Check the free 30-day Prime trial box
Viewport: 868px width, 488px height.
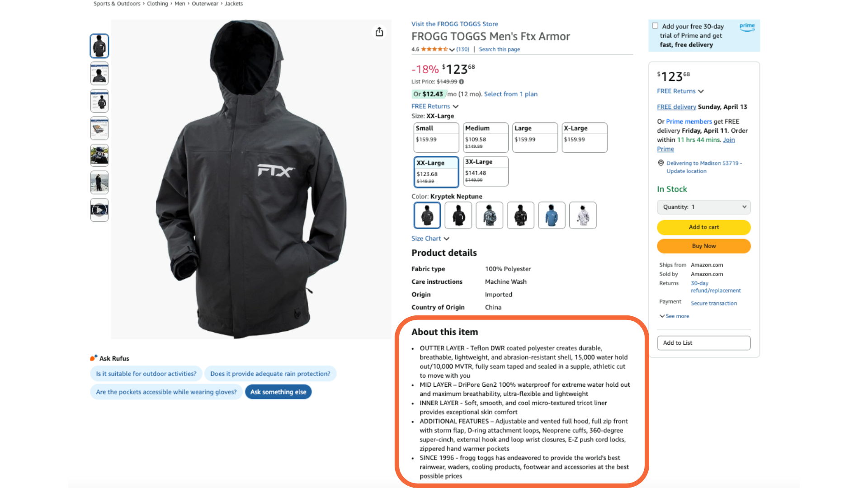pos(655,26)
